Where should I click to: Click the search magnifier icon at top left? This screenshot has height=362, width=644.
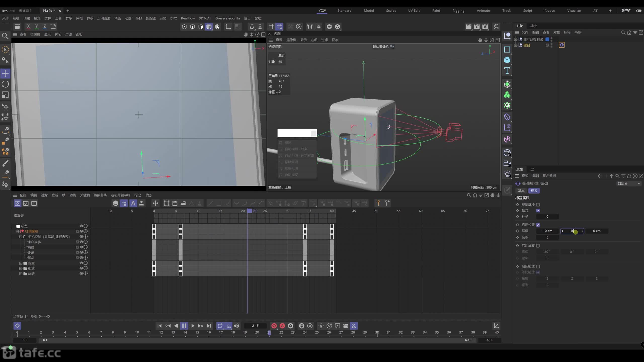click(x=5, y=36)
